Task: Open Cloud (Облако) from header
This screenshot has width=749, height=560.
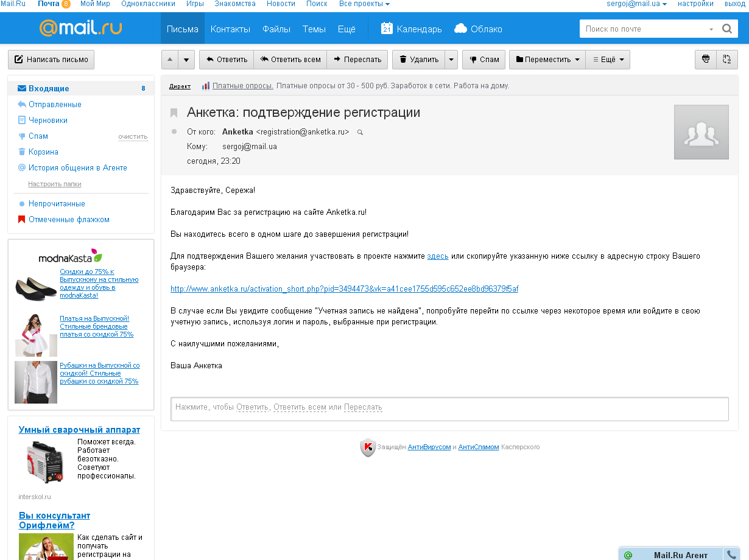Action: point(478,29)
